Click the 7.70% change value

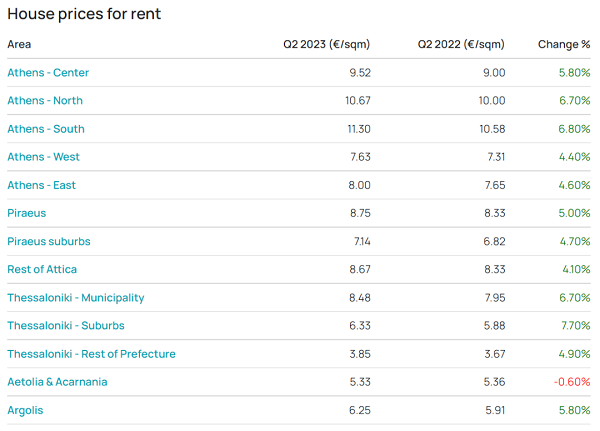tap(574, 325)
